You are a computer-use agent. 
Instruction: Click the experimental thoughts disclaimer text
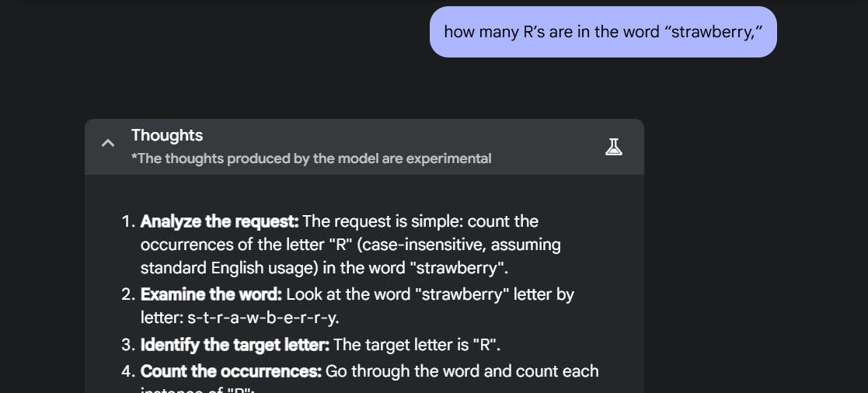click(311, 158)
